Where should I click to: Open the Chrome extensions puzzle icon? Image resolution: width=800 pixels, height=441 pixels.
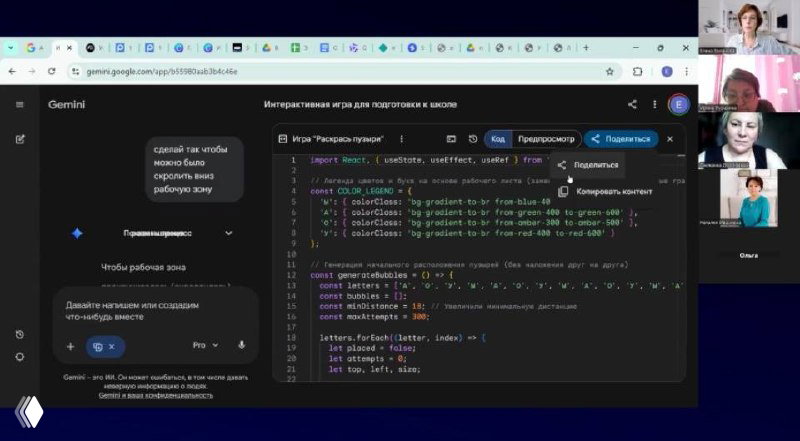(637, 71)
